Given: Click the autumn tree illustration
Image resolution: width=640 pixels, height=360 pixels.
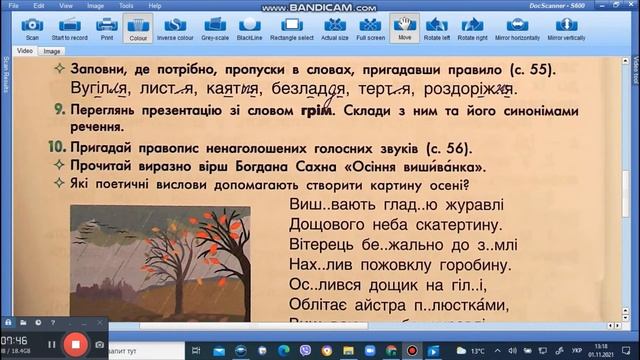Looking at the screenshot, I should [x=160, y=263].
